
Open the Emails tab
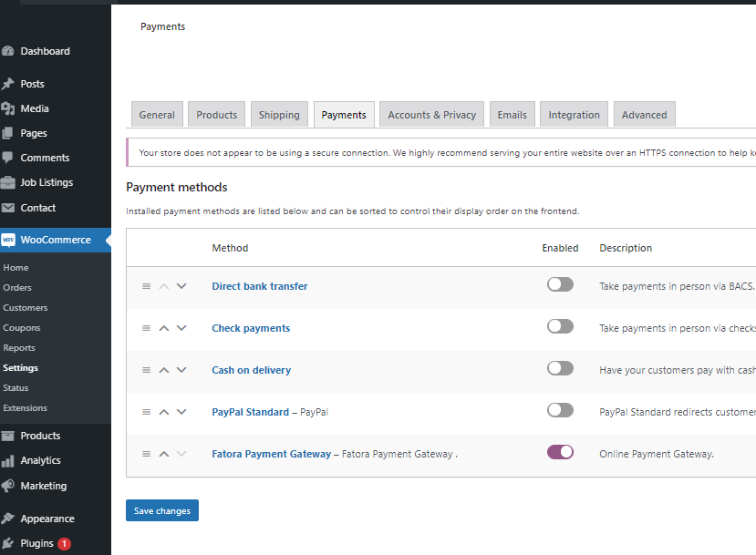512,115
